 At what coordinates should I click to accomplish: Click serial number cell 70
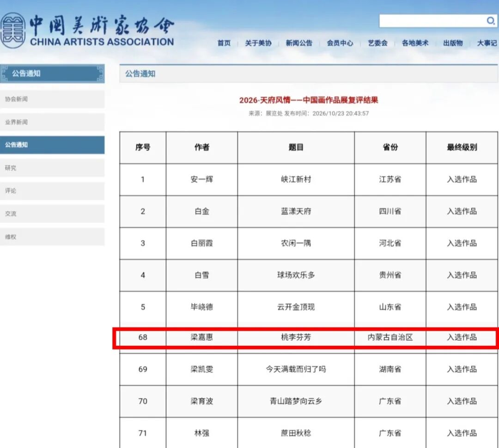143,401
